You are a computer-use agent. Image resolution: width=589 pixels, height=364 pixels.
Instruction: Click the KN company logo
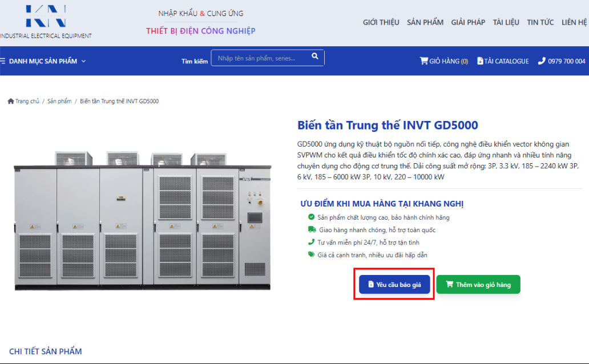tap(46, 16)
